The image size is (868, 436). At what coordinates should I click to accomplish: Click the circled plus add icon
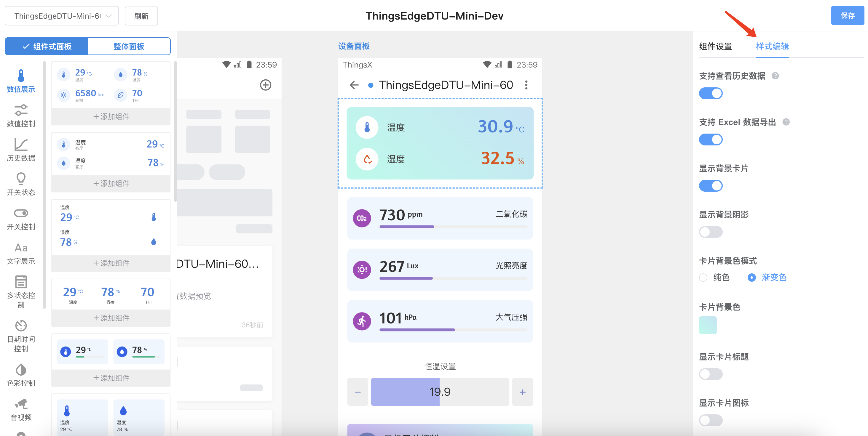click(x=266, y=85)
